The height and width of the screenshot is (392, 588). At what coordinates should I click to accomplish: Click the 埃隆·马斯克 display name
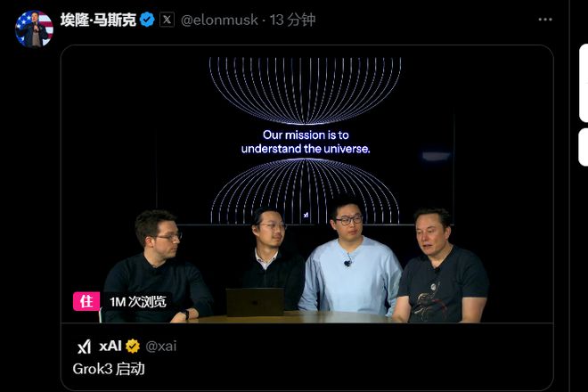point(98,20)
